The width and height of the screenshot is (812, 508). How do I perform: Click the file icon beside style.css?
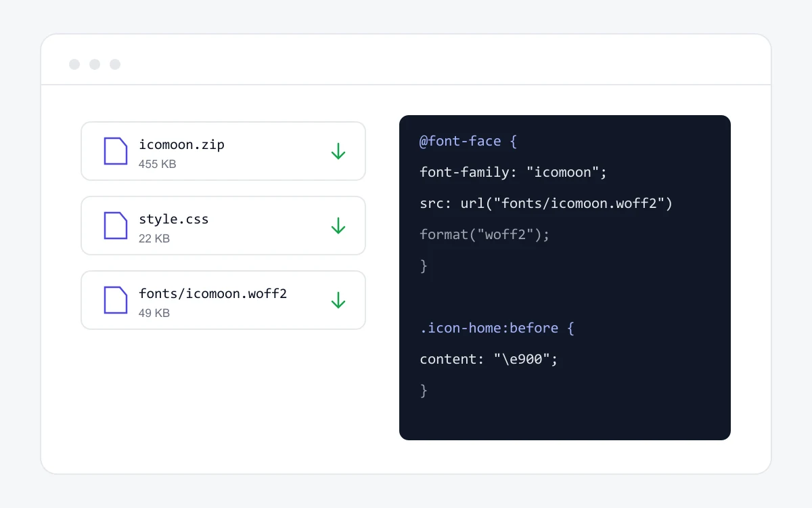click(115, 226)
